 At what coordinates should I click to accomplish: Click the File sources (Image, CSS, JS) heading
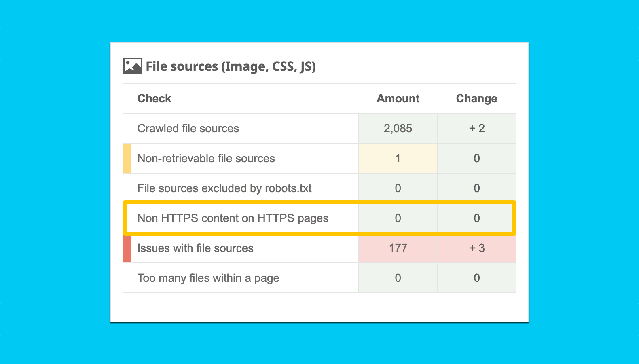[231, 66]
